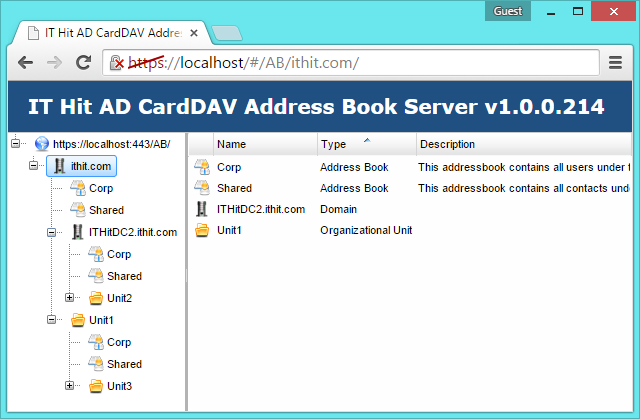Screen dimensions: 640x419
Task: Select Corp label under ithit.com
Action: click(101, 188)
